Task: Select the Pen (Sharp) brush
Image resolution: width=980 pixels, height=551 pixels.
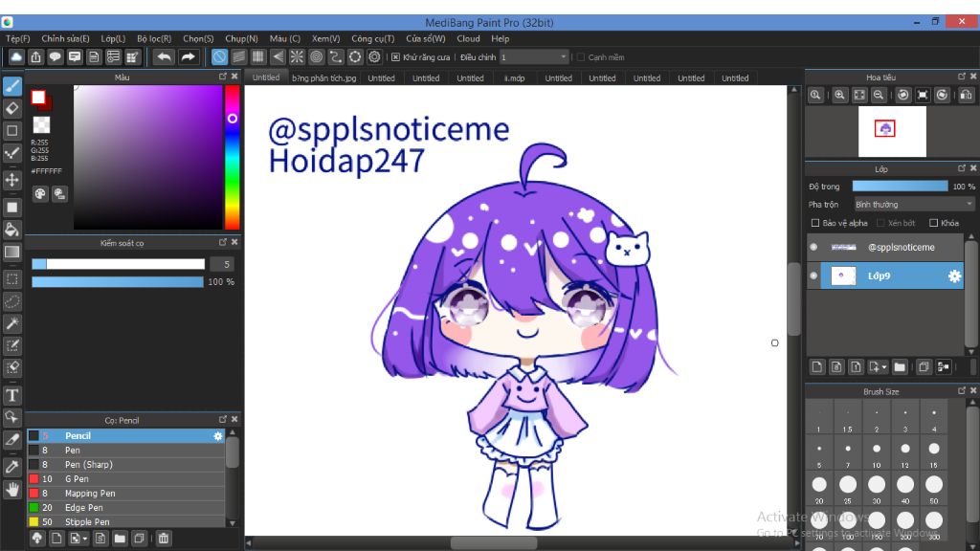Action: click(125, 465)
